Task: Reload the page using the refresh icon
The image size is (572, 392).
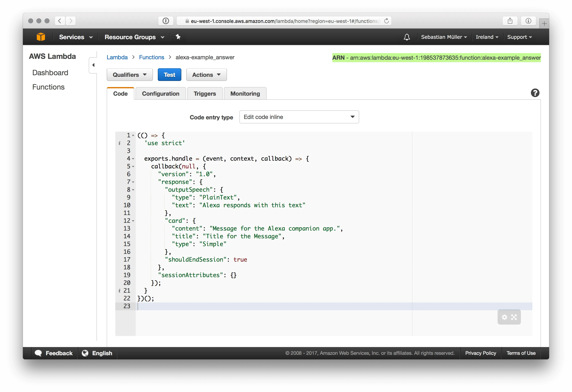Action: coord(386,21)
